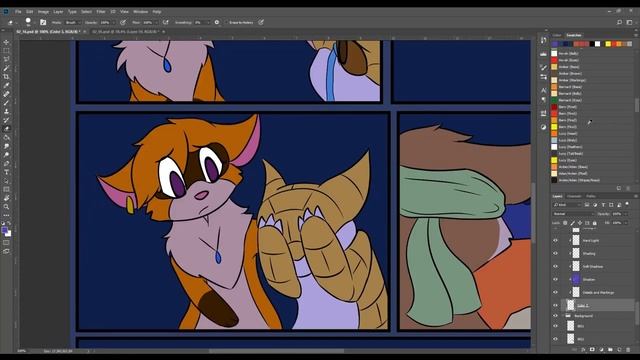Create a new layer in Layers panel
The image size is (640, 360).
pos(619,350)
